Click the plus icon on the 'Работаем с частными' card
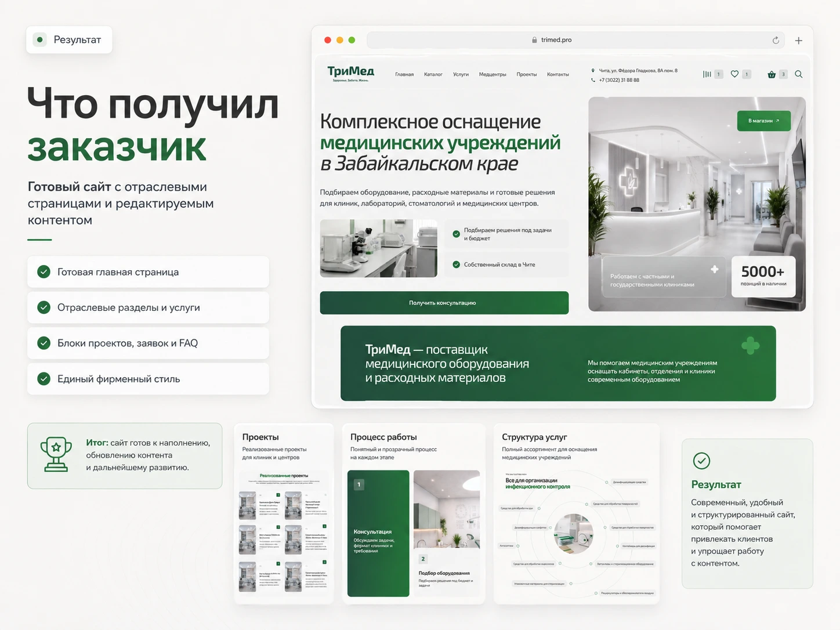 tap(715, 269)
